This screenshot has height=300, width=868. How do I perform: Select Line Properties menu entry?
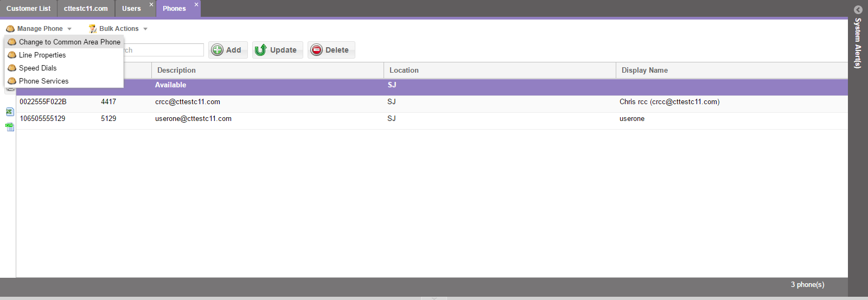[64, 55]
